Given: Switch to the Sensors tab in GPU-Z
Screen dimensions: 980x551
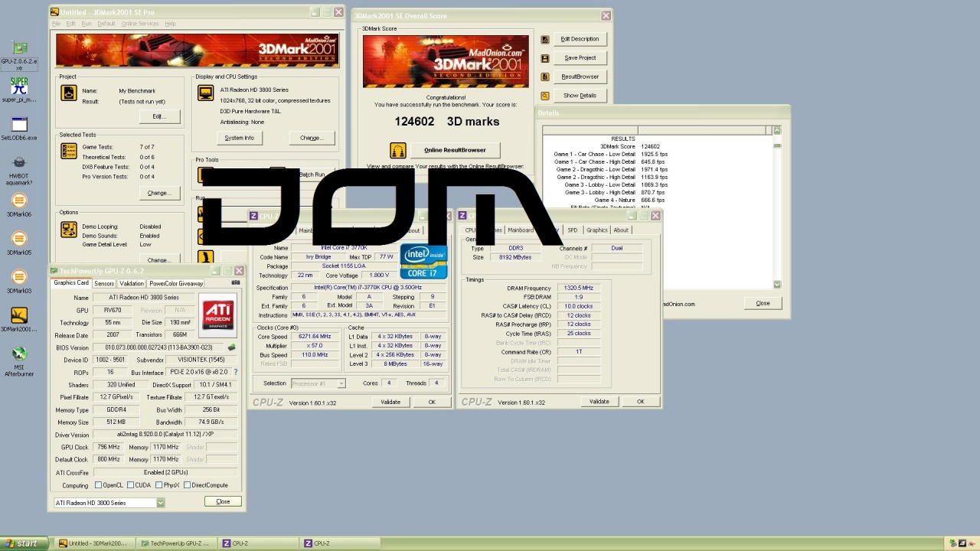Looking at the screenshot, I should 104,283.
